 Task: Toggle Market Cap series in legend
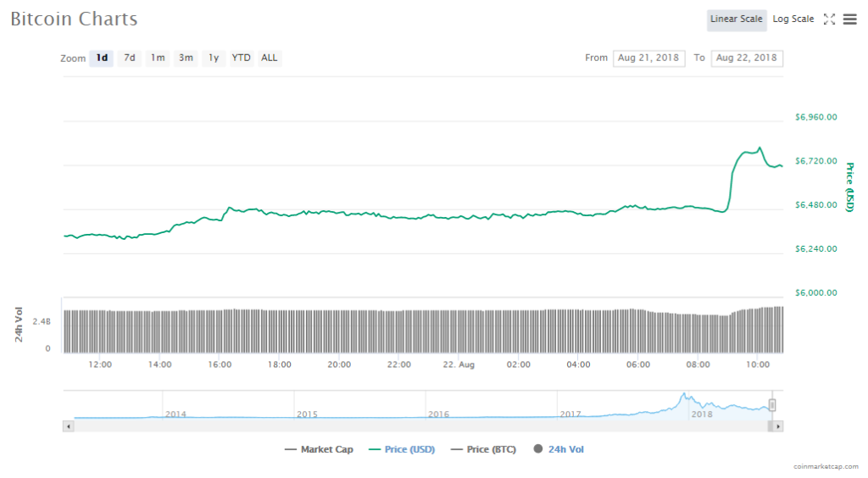coord(319,449)
